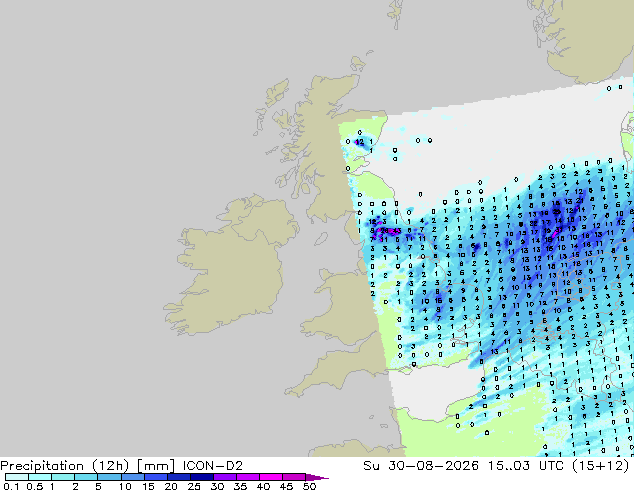Image resolution: width=634 pixels, height=490 pixels.
Task: Click the 0.1–0.5 mm legend color swatch
Action: [17, 477]
